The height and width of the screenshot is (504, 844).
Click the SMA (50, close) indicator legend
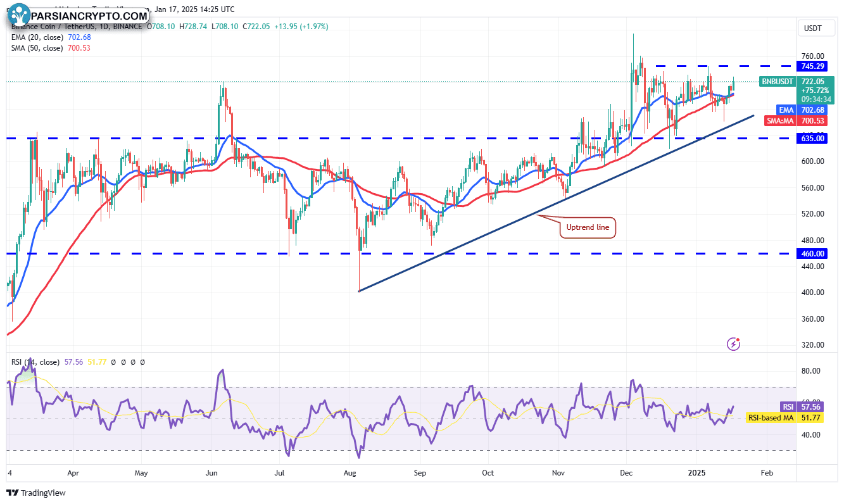[x=49, y=48]
